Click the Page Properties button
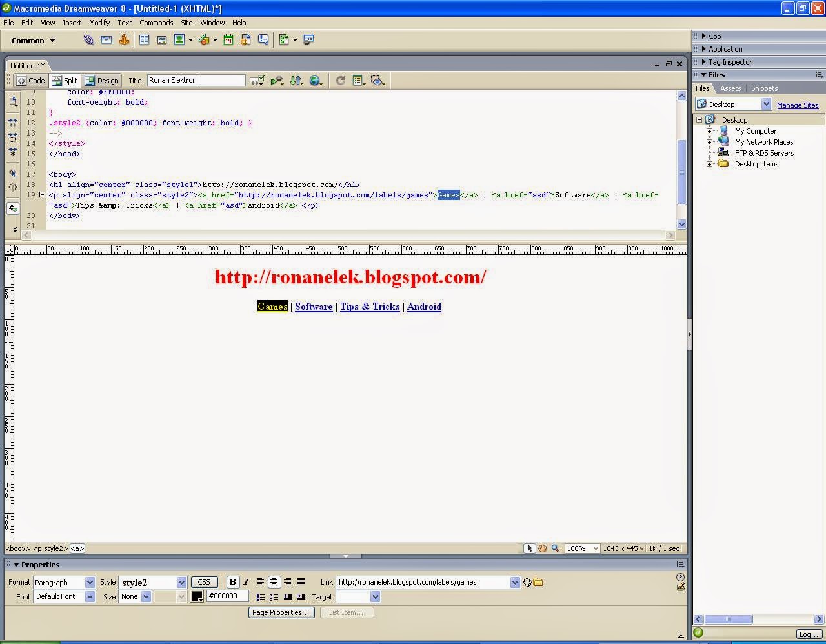This screenshot has width=826, height=644. 281,612
